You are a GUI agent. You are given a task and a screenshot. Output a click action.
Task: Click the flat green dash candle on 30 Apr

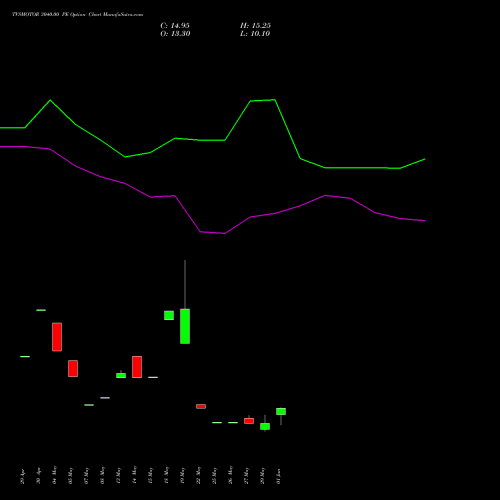(x=41, y=310)
